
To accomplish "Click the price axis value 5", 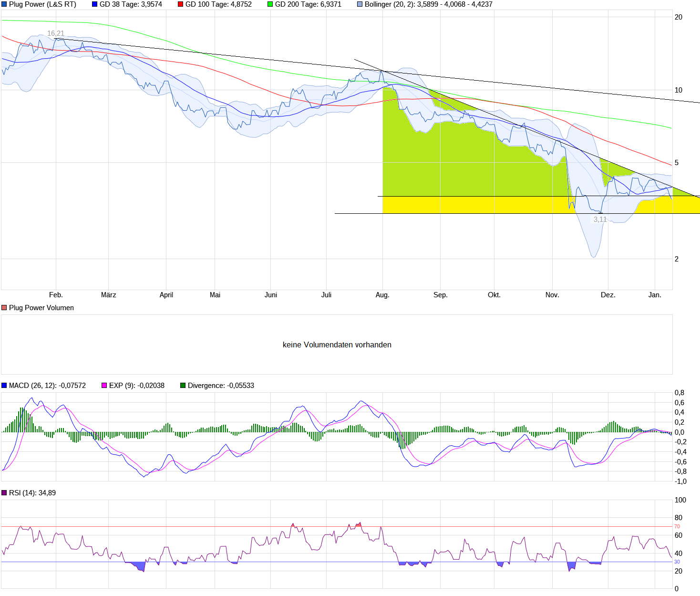I will pos(677,163).
